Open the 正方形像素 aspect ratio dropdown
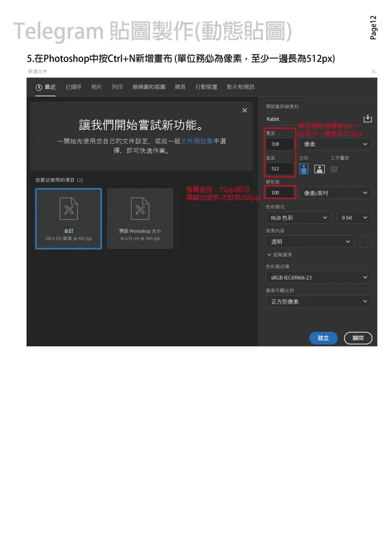 pos(319,302)
